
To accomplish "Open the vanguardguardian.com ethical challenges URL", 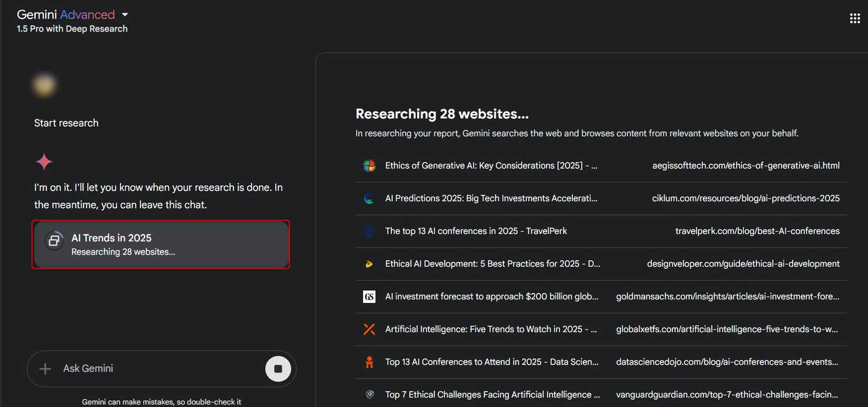I will (x=727, y=394).
